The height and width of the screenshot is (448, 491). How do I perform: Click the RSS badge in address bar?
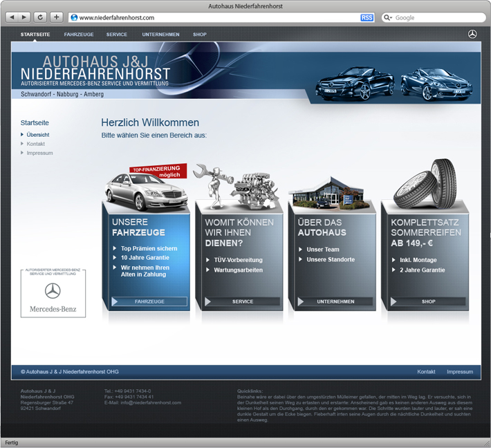(367, 17)
